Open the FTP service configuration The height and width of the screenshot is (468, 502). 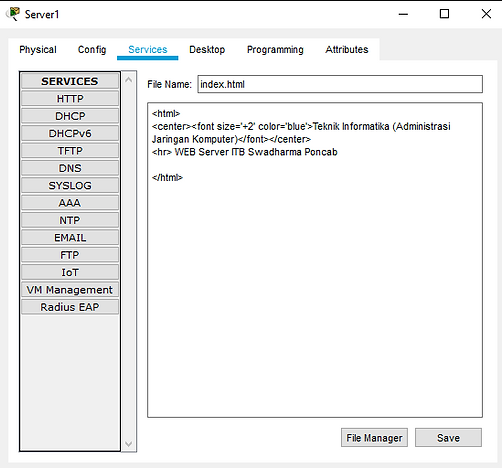pyautogui.click(x=70, y=255)
